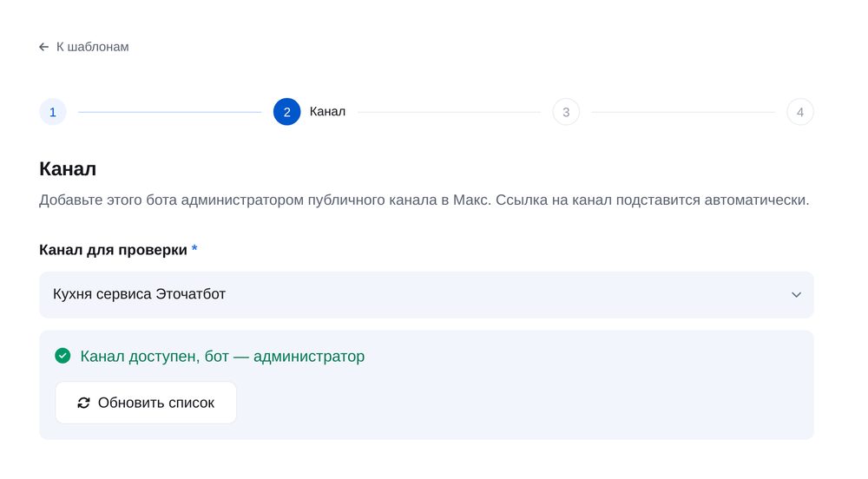The height and width of the screenshot is (479, 868).
Task: Click the green checkmark status icon
Action: point(62,356)
